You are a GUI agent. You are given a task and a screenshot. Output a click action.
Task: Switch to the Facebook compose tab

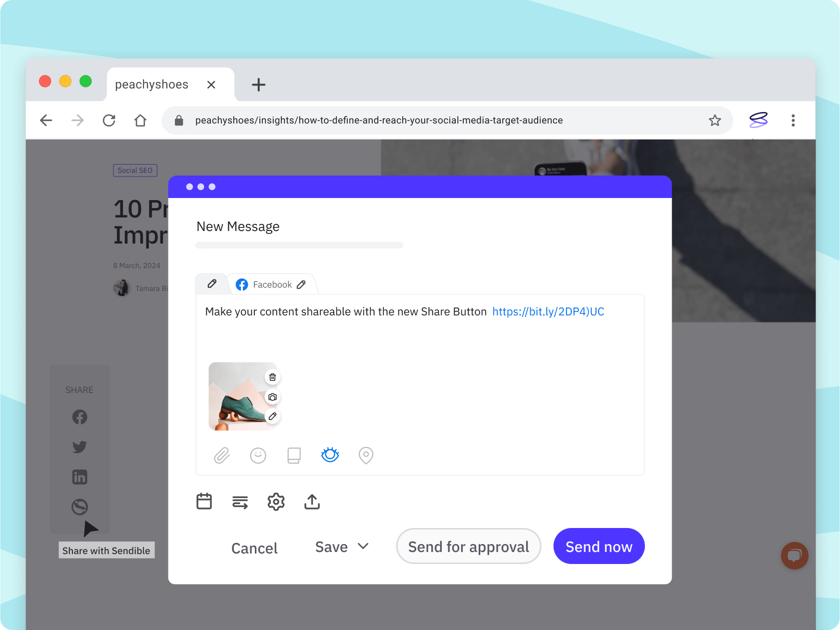pos(272,284)
